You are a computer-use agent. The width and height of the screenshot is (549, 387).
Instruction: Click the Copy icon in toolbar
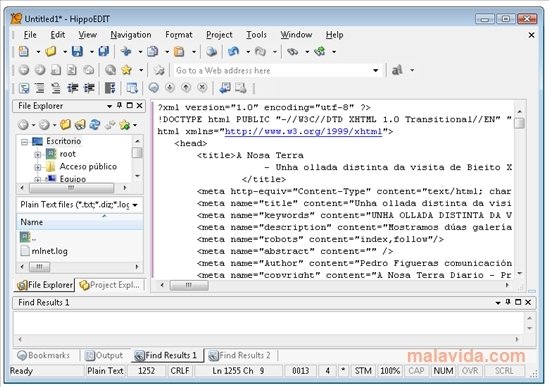click(152, 51)
